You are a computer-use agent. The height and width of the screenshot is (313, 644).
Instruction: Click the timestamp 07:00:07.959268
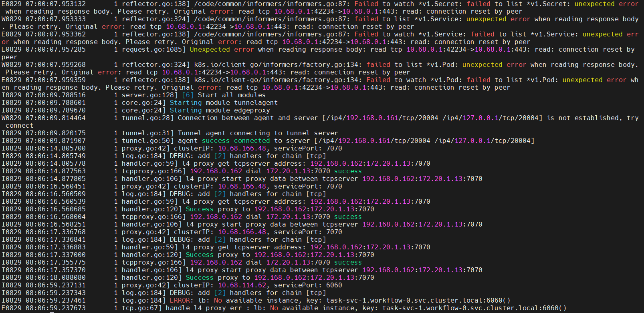(x=56, y=65)
